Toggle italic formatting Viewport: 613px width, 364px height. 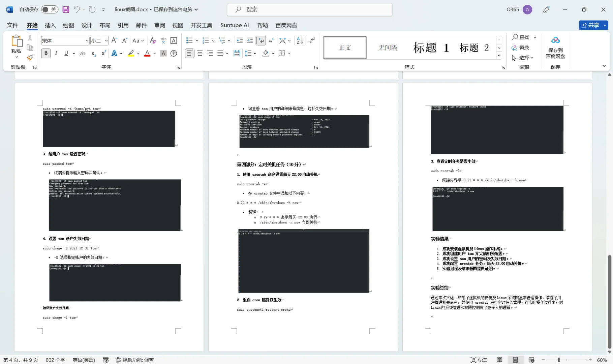[56, 53]
